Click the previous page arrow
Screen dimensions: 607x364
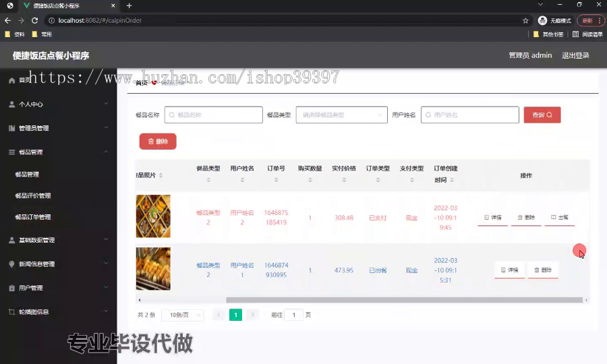[x=219, y=315]
